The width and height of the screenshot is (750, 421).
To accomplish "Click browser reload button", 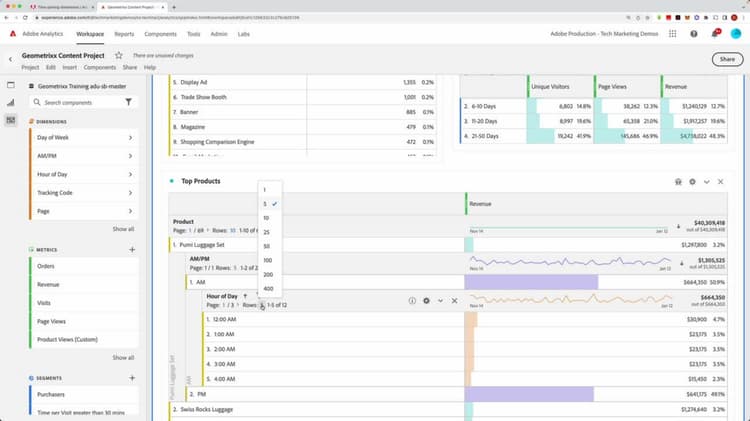I will [x=25, y=18].
